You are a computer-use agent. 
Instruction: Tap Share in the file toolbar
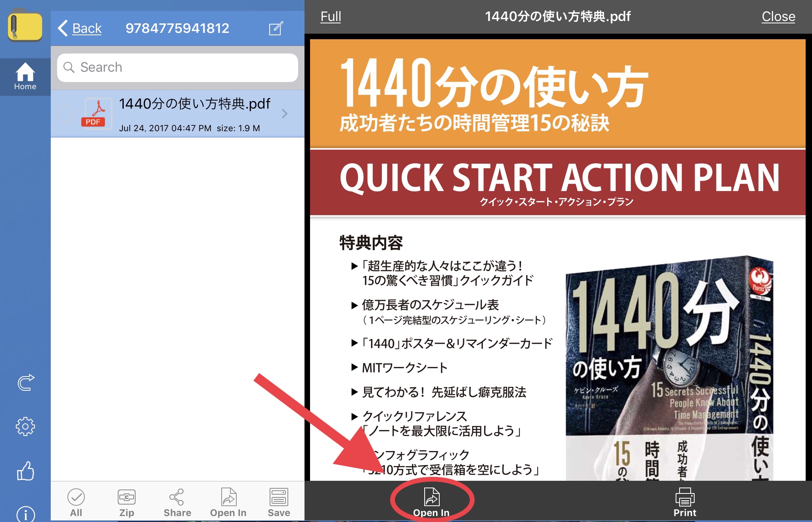[x=177, y=503]
